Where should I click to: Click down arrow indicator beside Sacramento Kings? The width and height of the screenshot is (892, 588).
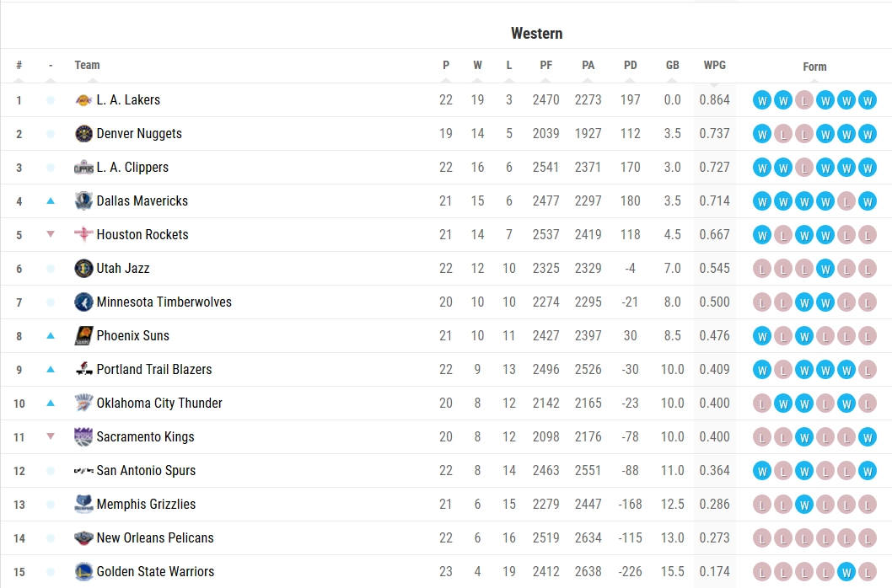tap(51, 436)
